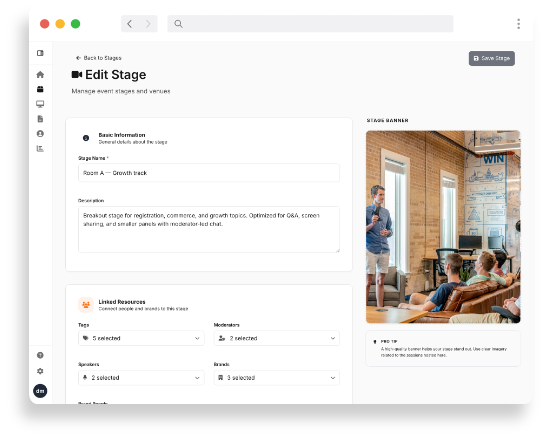Click the Basic Information heading
The height and width of the screenshot is (440, 546).
[x=122, y=135]
